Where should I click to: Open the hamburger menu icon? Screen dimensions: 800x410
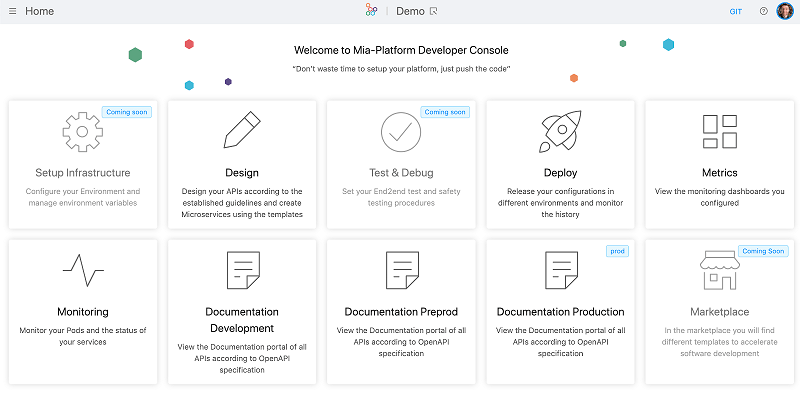tap(13, 11)
